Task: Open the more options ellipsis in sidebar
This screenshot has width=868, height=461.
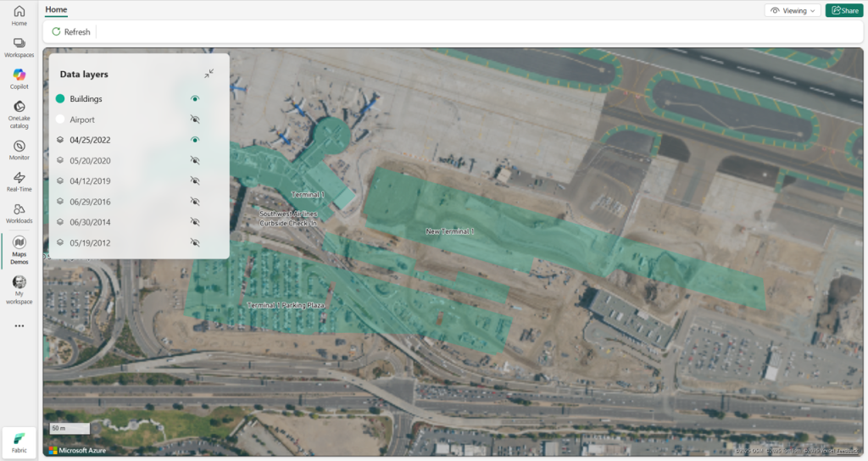Action: [x=19, y=326]
